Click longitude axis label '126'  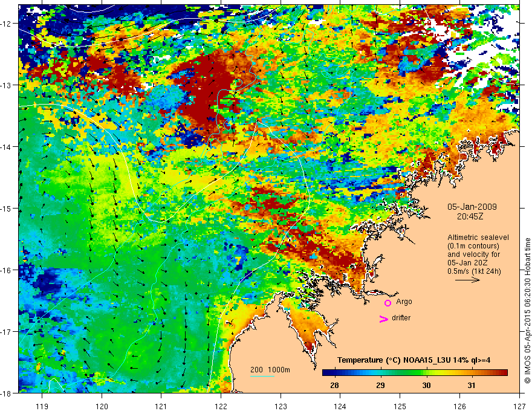(459, 406)
